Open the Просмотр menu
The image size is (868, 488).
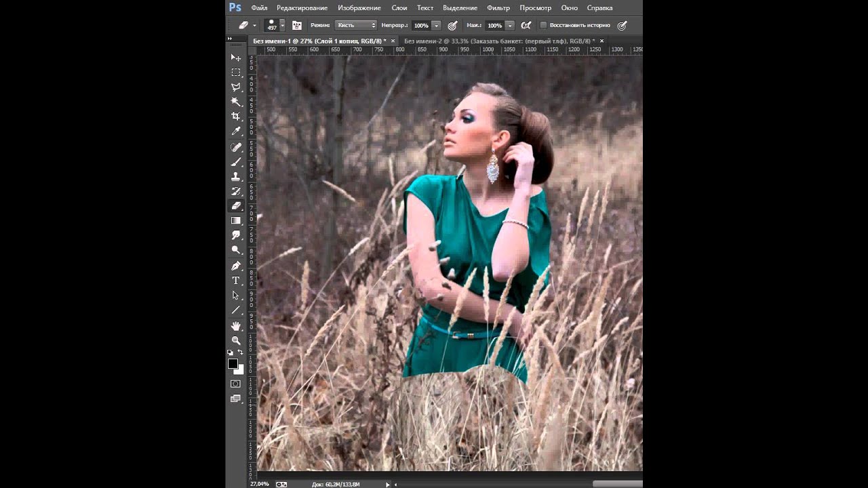tap(536, 7)
